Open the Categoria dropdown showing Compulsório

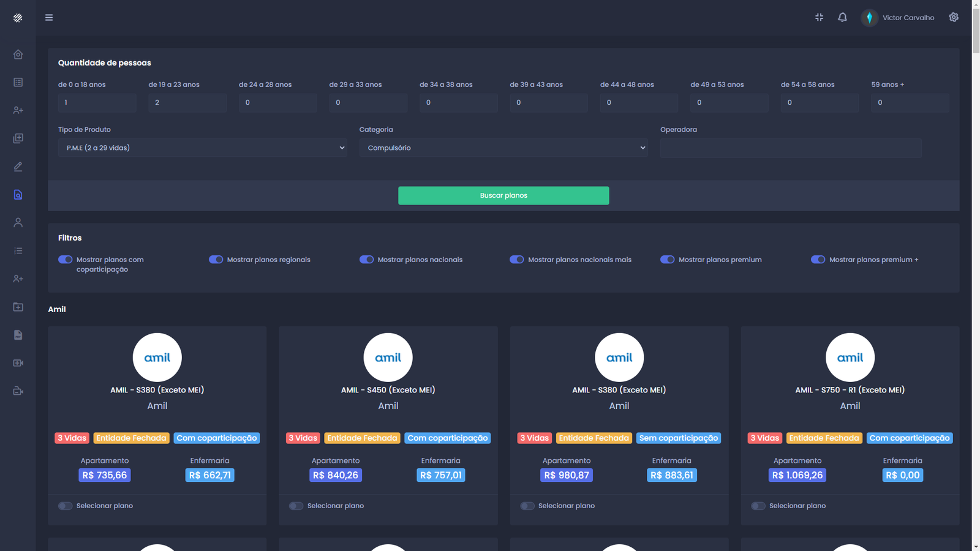[503, 148]
